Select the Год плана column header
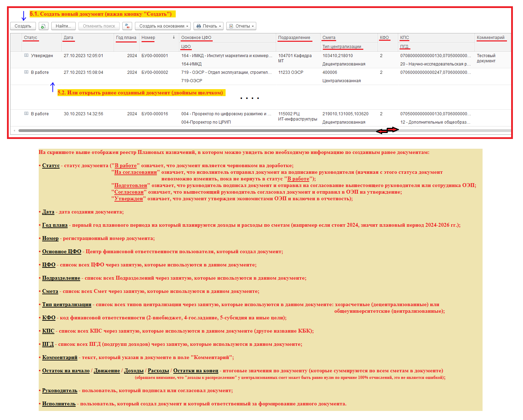Viewport: 523px width, 420px height. (x=126, y=38)
